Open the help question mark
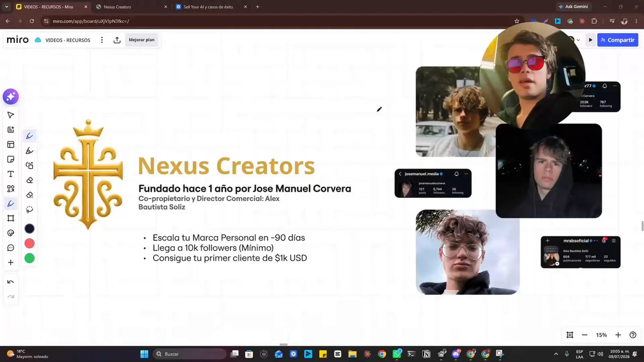The width and height of the screenshot is (644, 362). (633, 335)
